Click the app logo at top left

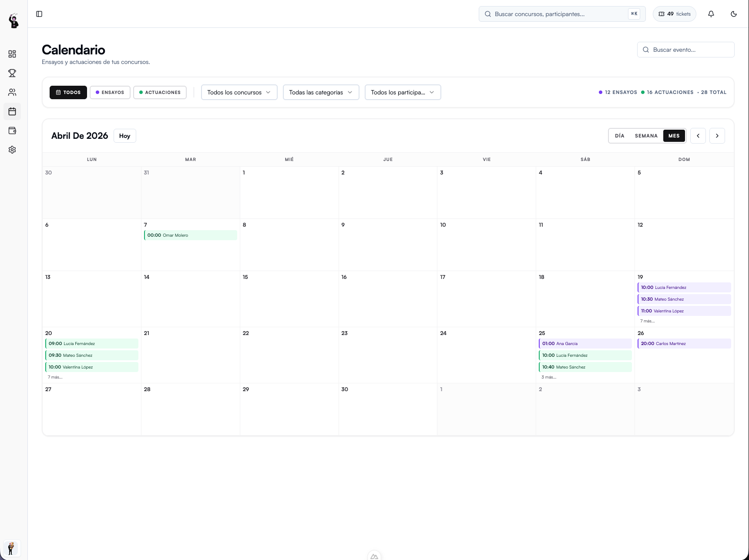click(13, 20)
